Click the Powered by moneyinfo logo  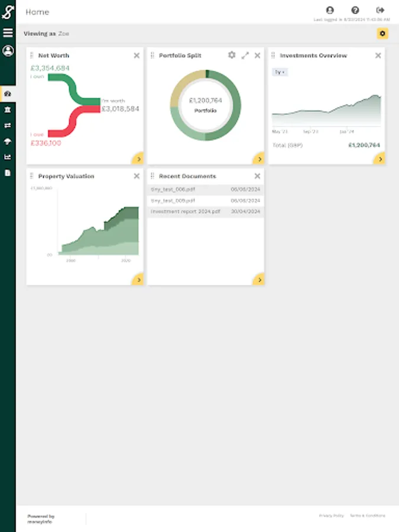[x=41, y=519]
